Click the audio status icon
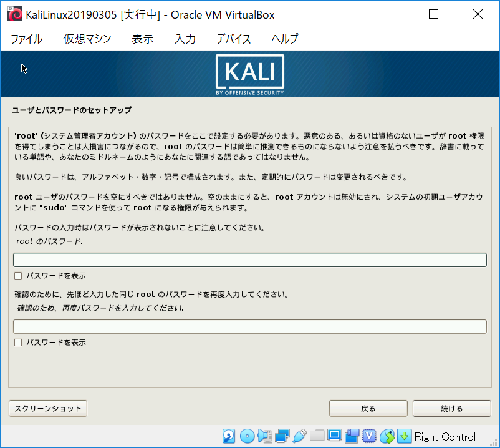Screen dimensions: 500x448 [265, 436]
